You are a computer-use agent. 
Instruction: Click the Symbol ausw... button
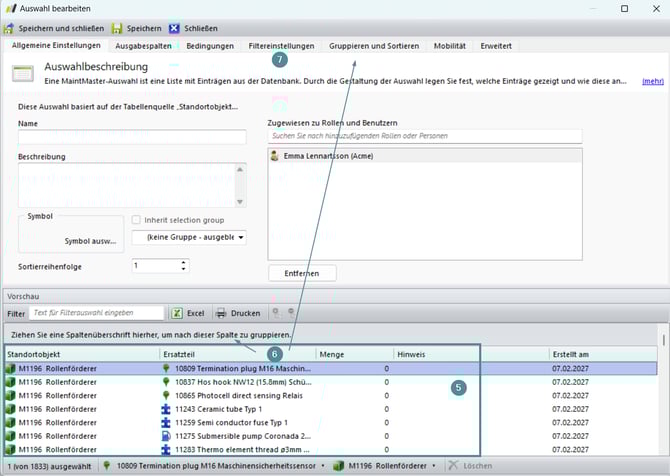tap(90, 241)
